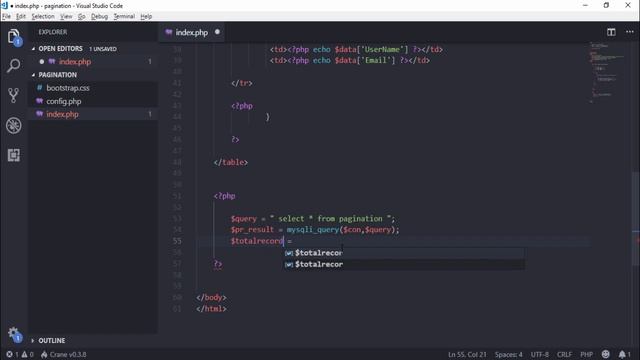Click the feedback smiley in status bar

pos(606,354)
